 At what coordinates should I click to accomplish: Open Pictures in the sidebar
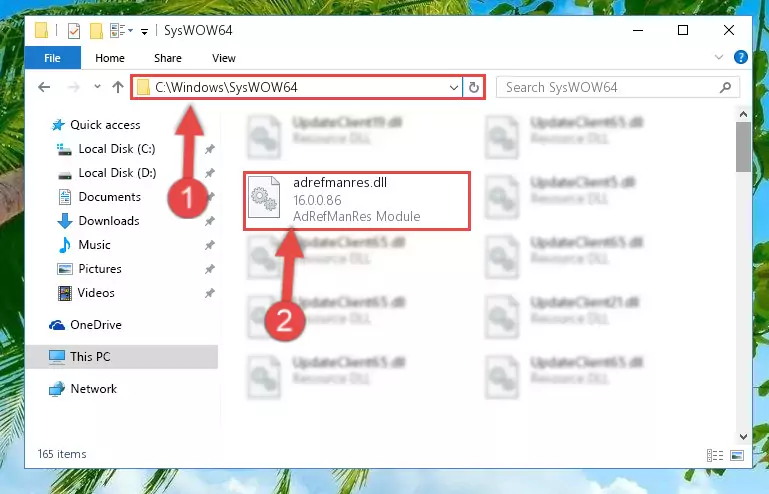click(100, 269)
